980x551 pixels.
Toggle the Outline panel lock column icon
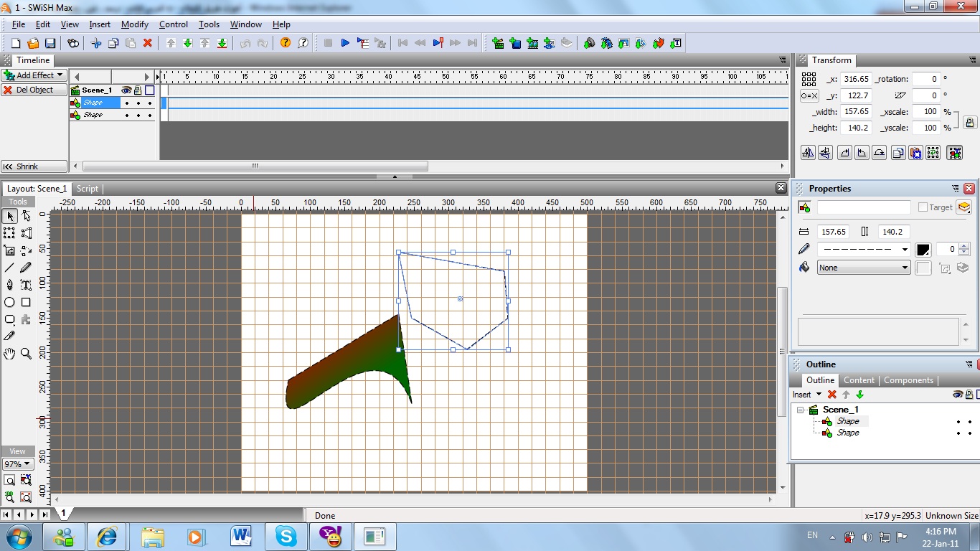pyautogui.click(x=969, y=395)
